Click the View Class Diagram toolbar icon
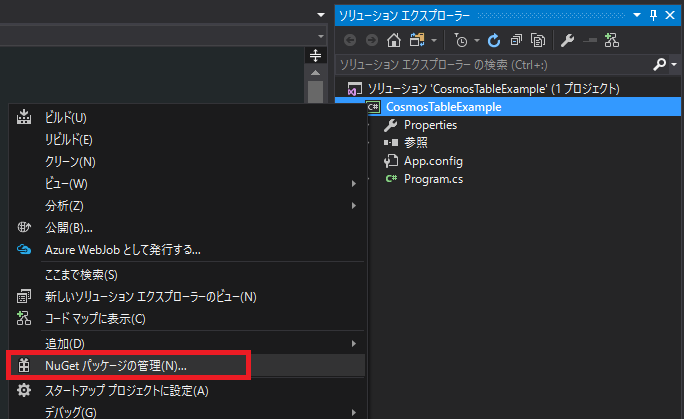Viewport: 684px width, 419px height. [612, 41]
